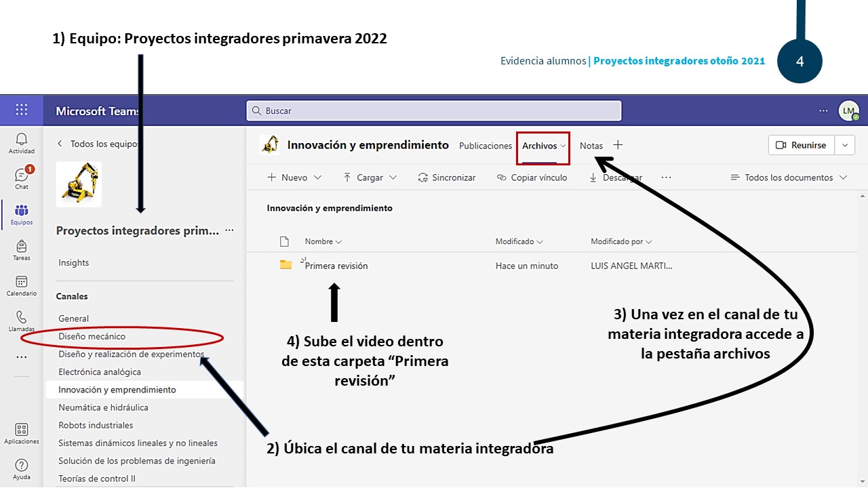The image size is (868, 488).
Task: Sort by the Modificado column header
Action: point(519,241)
